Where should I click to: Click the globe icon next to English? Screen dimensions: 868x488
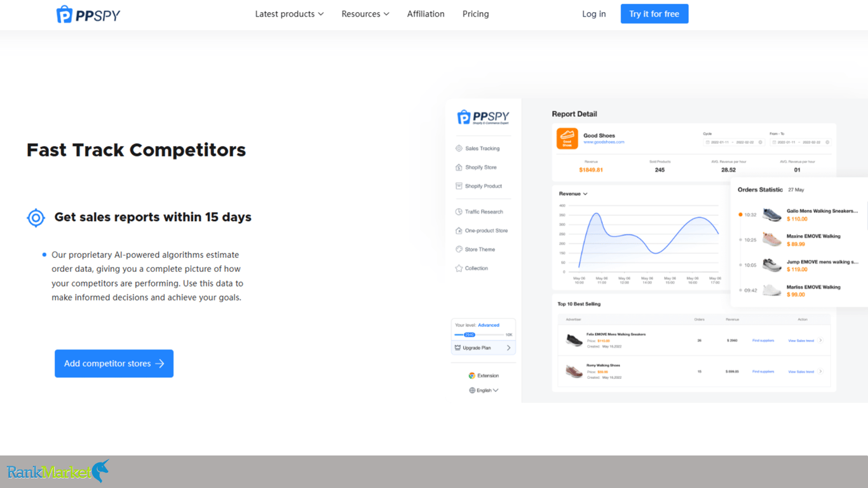472,390
